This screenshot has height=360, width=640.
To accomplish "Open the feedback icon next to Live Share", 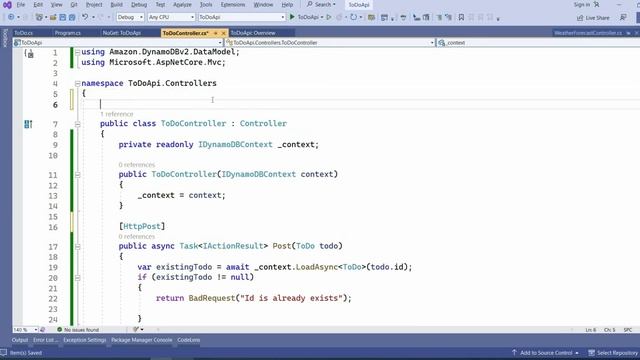I will point(623,17).
